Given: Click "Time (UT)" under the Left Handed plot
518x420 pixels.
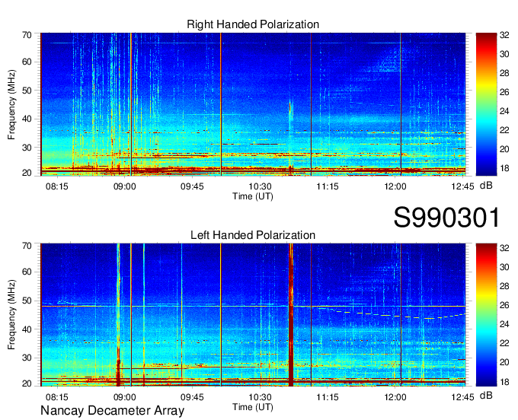Looking at the screenshot, I should point(253,407).
